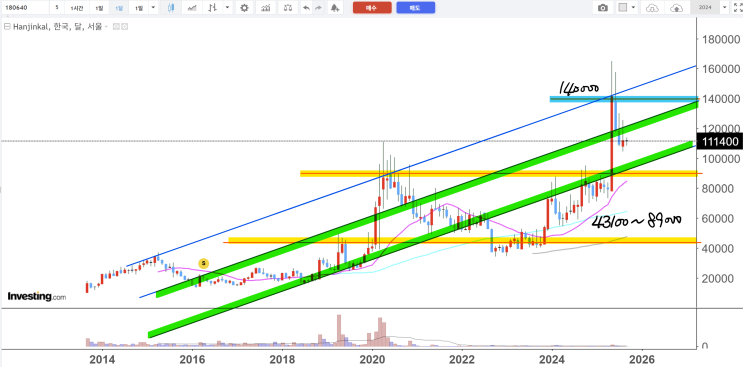
Task: Switch to the line chart type icon
Action: point(192,8)
